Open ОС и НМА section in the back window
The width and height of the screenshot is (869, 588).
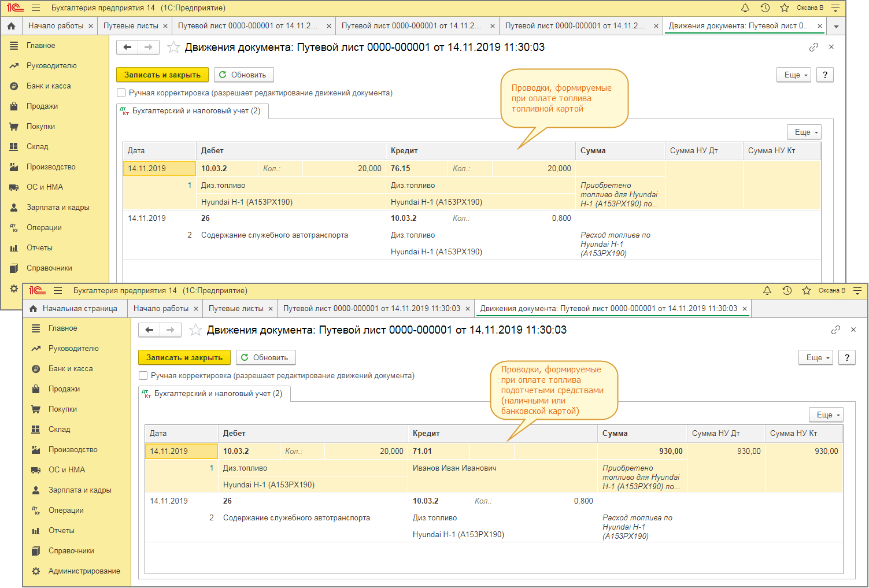tap(37, 187)
